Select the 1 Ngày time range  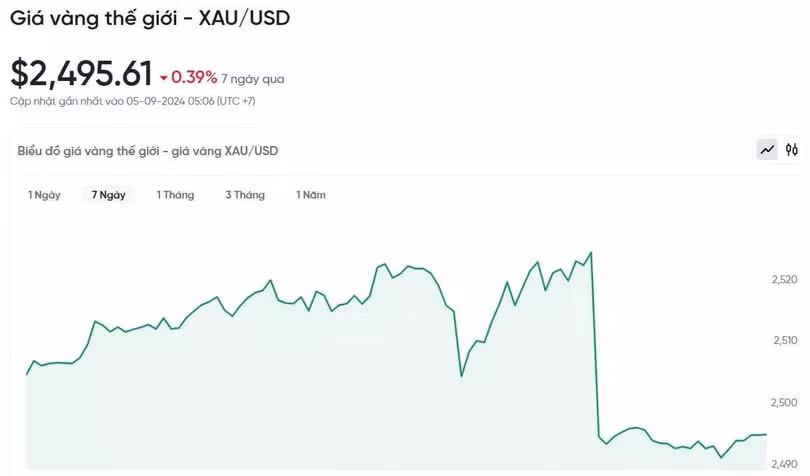pos(44,195)
